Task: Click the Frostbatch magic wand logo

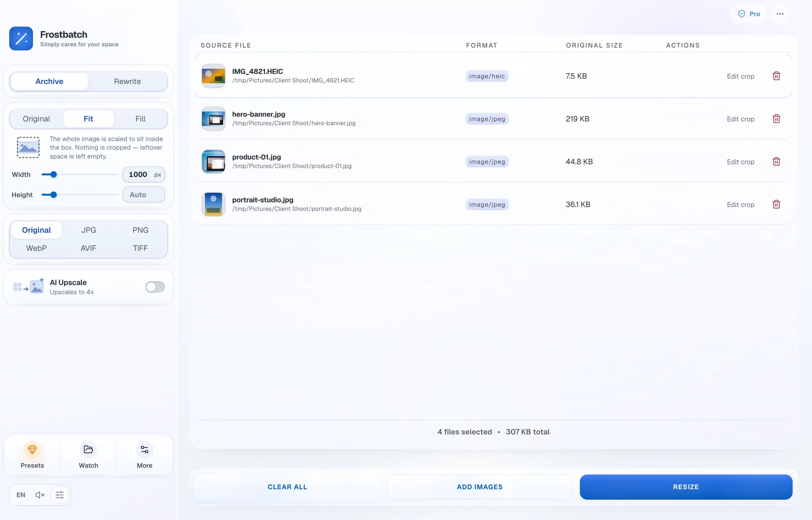Action: [x=21, y=38]
